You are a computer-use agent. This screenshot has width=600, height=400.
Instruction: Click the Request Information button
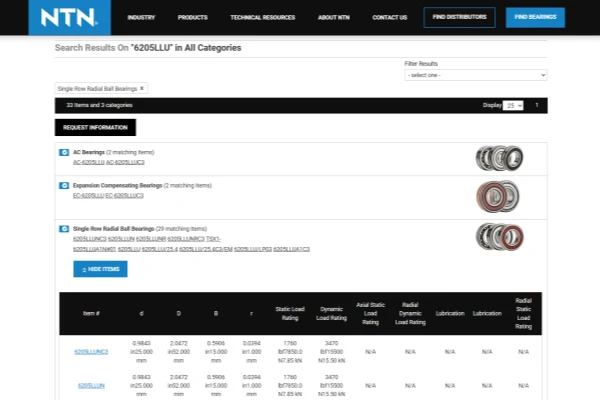tap(95, 127)
